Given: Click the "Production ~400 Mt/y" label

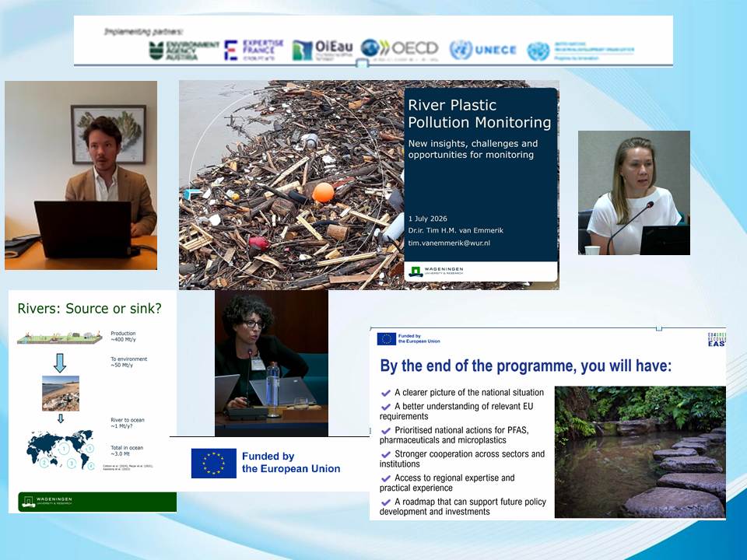Looking at the screenshot, I should coord(124,336).
